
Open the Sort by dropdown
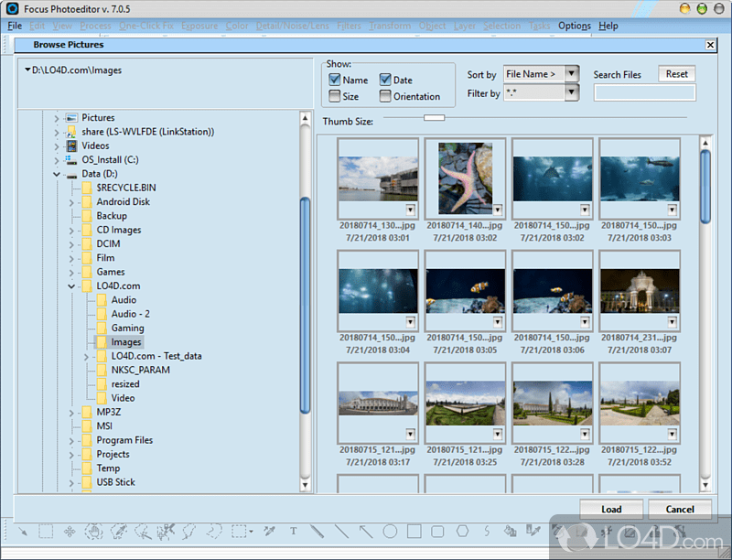pos(572,74)
